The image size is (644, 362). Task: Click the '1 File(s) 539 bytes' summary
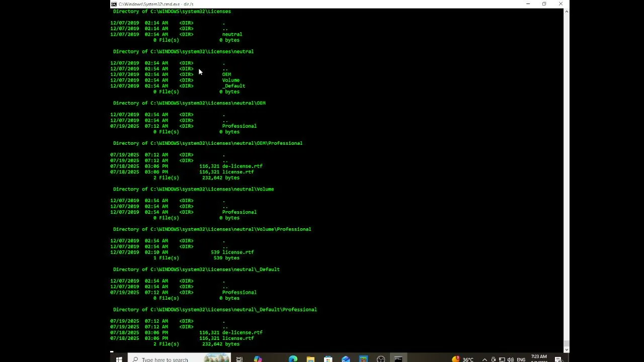click(x=196, y=258)
